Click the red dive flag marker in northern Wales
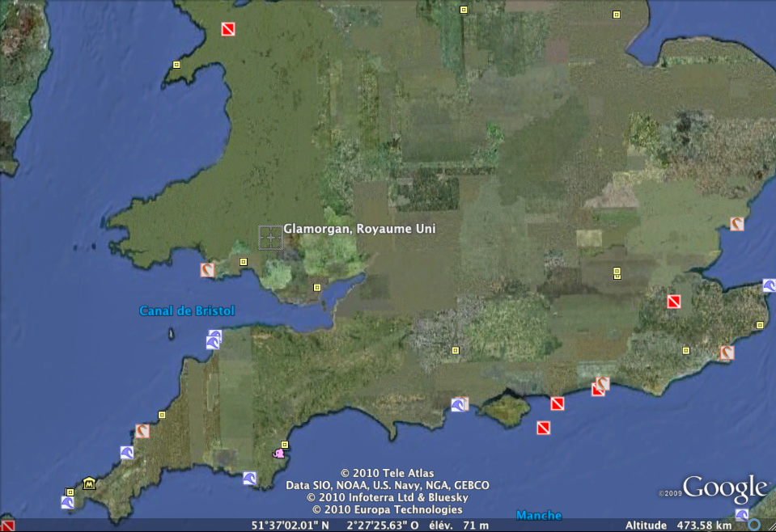 point(228,30)
